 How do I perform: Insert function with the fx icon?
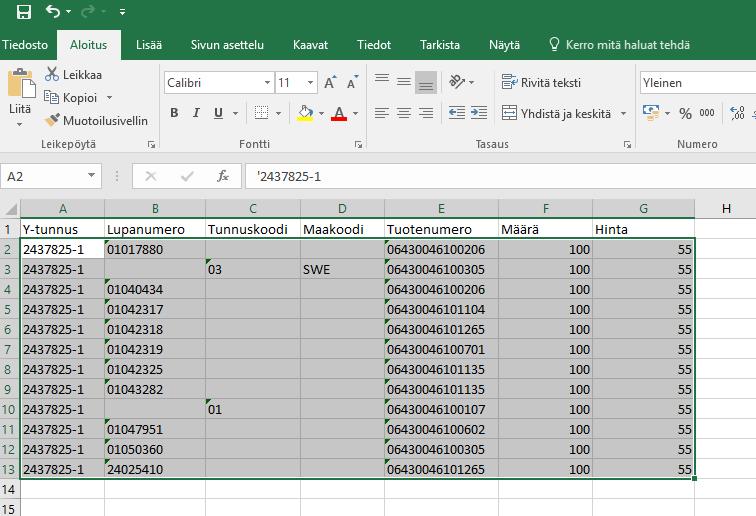222,177
